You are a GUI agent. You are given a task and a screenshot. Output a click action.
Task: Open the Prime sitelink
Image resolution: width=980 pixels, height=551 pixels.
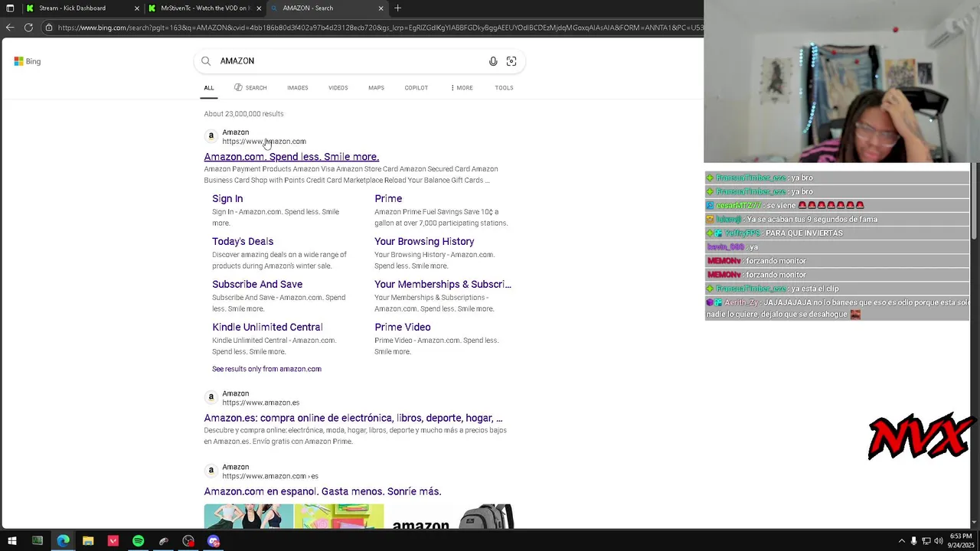pyautogui.click(x=388, y=199)
